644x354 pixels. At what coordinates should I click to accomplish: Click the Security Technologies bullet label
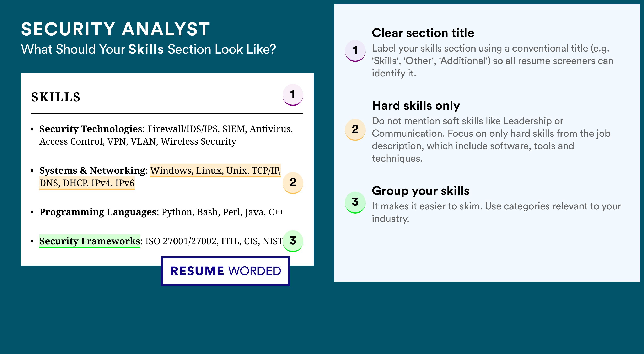tap(91, 129)
